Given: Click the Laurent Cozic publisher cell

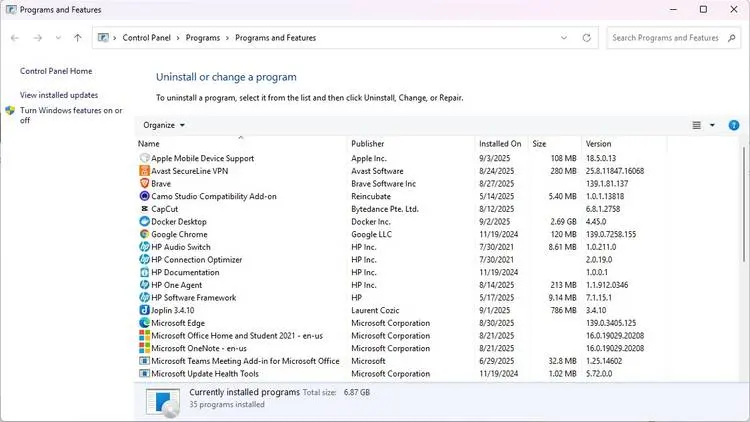Looking at the screenshot, I should point(375,310).
